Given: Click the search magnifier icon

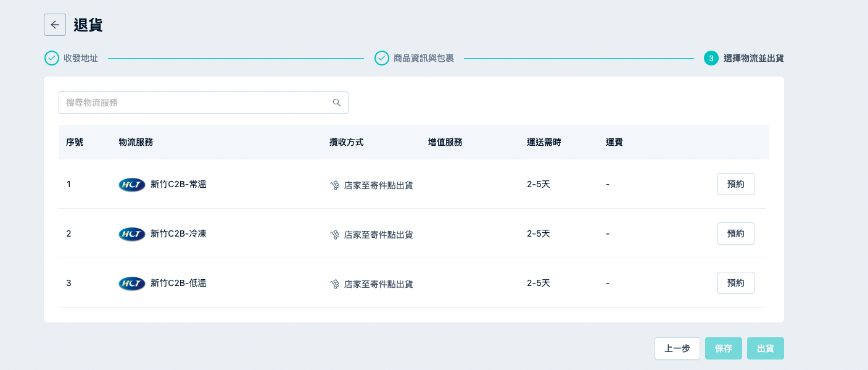Looking at the screenshot, I should pos(337,103).
